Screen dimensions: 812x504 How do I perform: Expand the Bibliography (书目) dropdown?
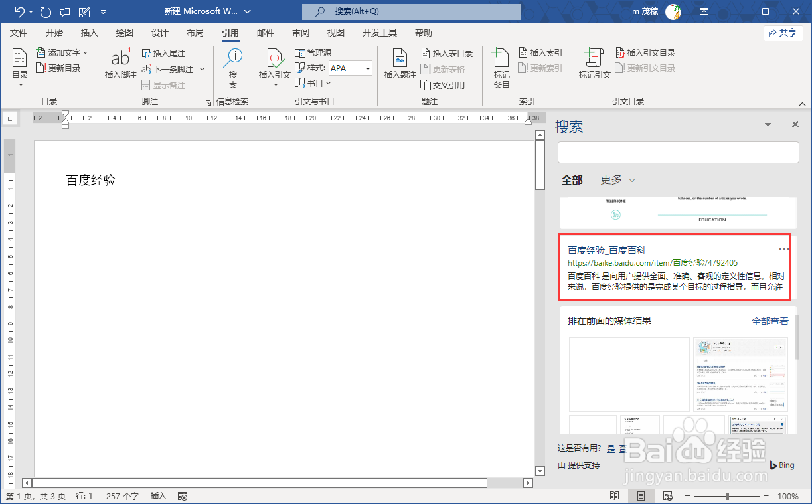click(x=313, y=83)
